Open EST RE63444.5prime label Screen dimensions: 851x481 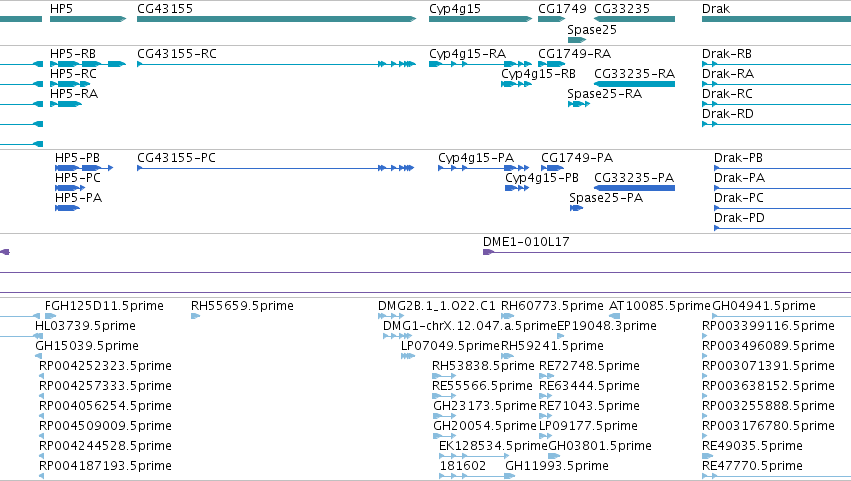pos(589,387)
